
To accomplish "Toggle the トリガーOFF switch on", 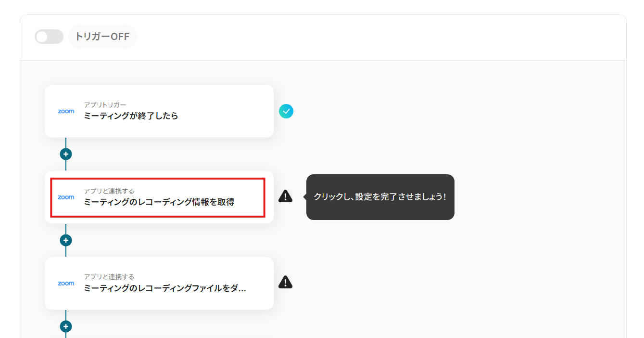I will pos(49,37).
